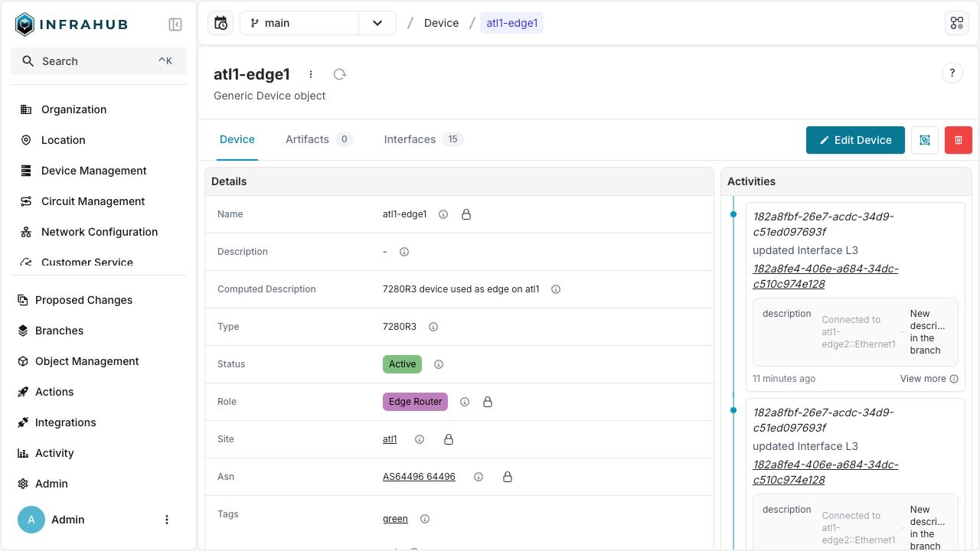Screen dimensions: 980x551
Task: Open the schema visualizer icon top right
Action: point(957,22)
